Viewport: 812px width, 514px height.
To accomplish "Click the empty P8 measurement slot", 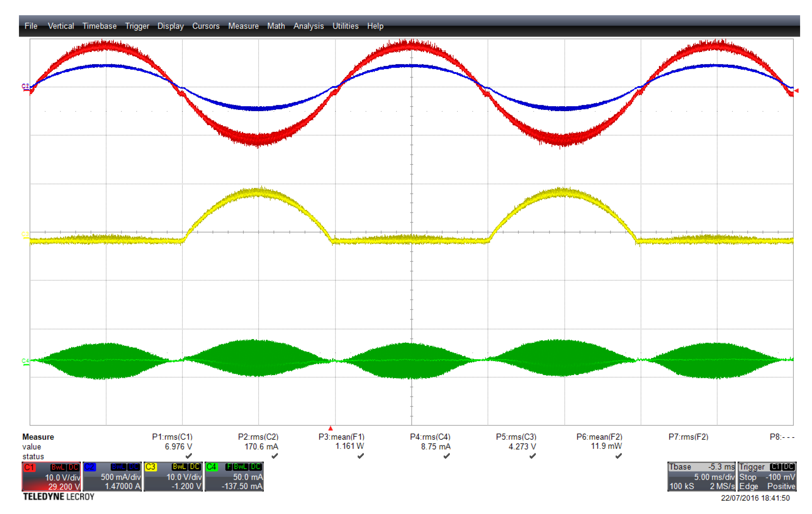I will tap(782, 437).
